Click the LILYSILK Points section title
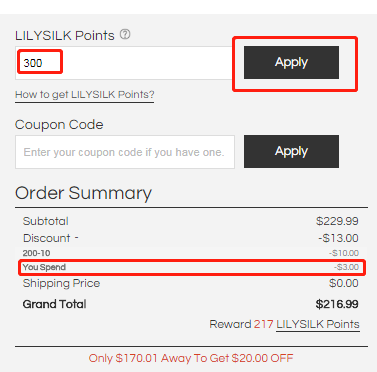The image size is (377, 372). [65, 35]
